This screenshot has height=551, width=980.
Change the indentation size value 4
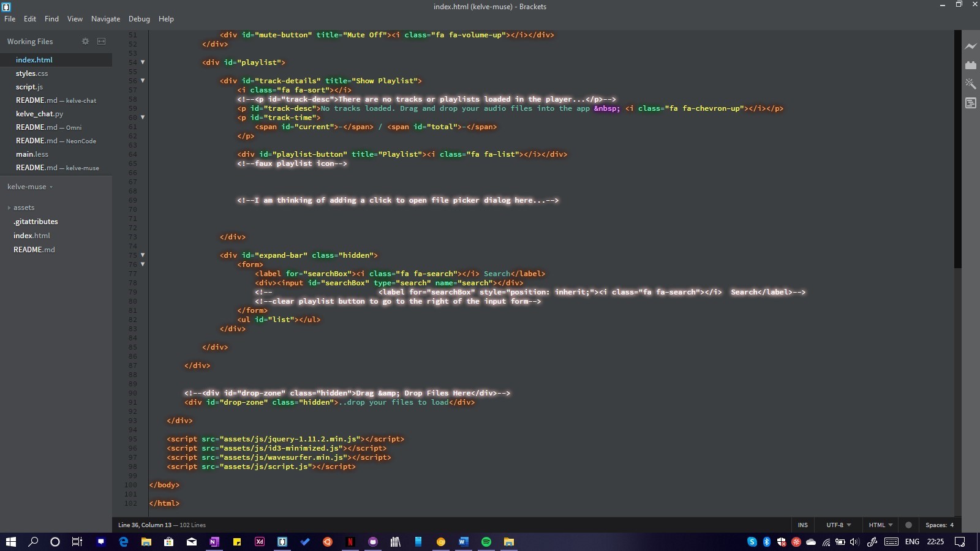click(x=952, y=525)
